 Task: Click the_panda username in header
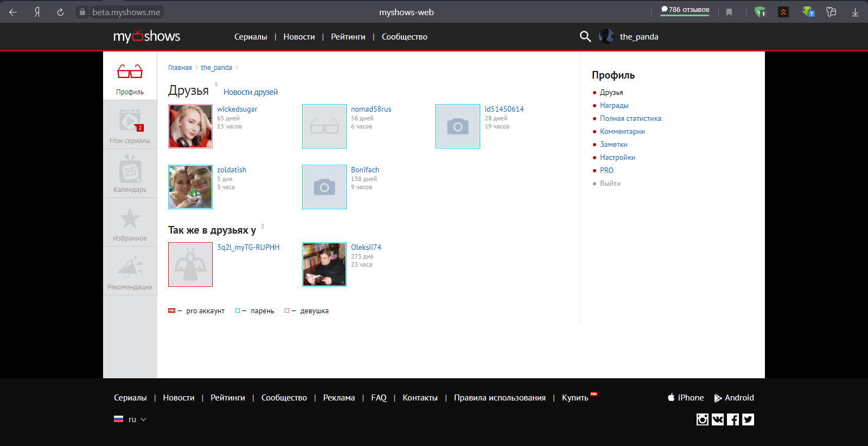[639, 37]
